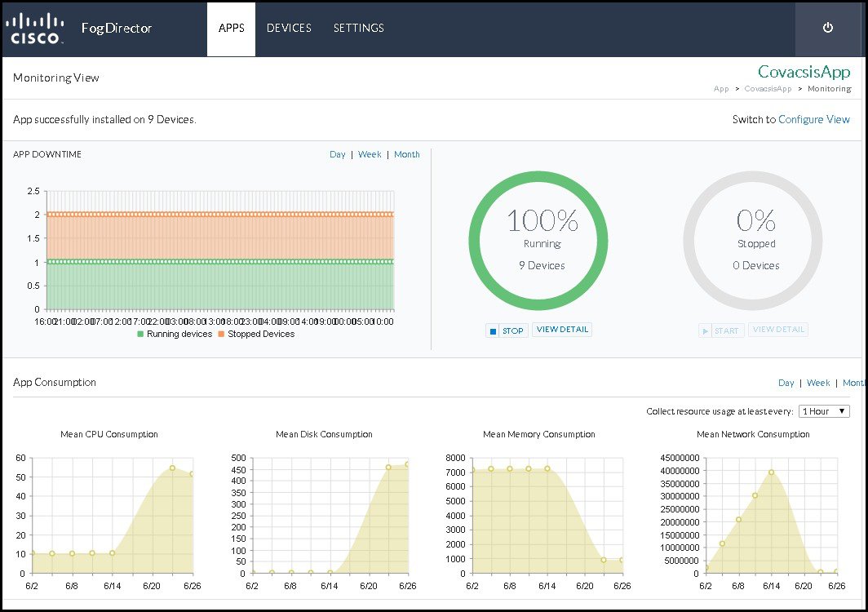Click VIEW DETAIL under Stopped devices

(778, 330)
